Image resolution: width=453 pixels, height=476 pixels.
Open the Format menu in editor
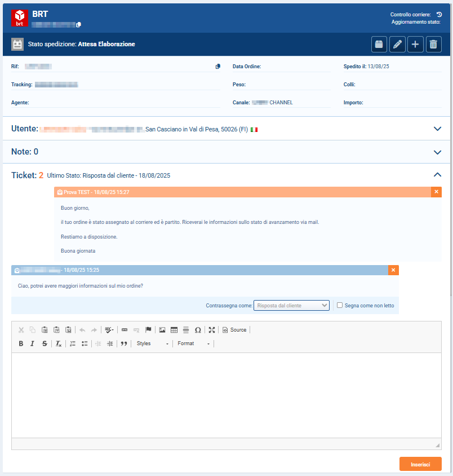193,343
